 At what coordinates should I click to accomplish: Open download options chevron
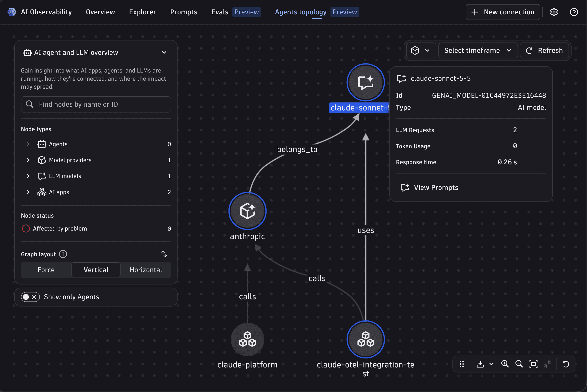(x=491, y=364)
